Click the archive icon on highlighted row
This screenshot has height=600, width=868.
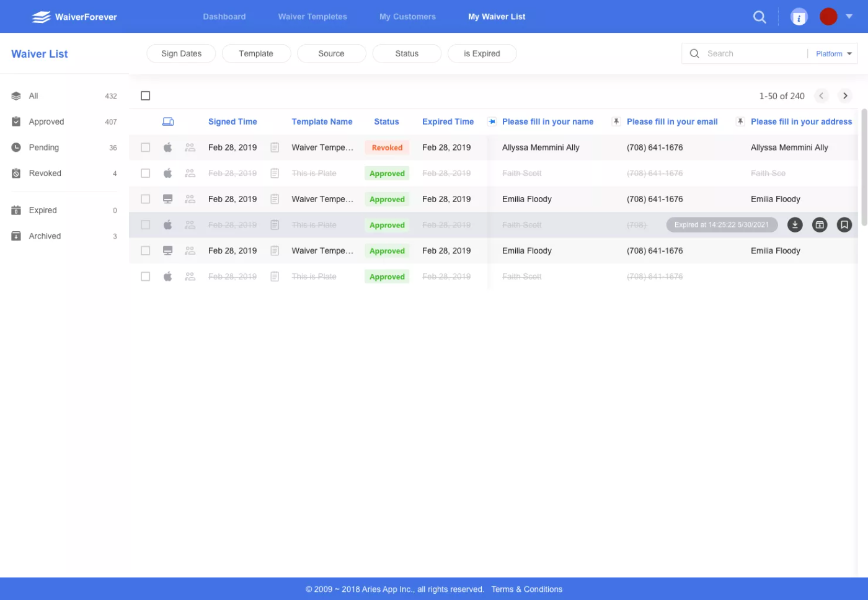[820, 225]
